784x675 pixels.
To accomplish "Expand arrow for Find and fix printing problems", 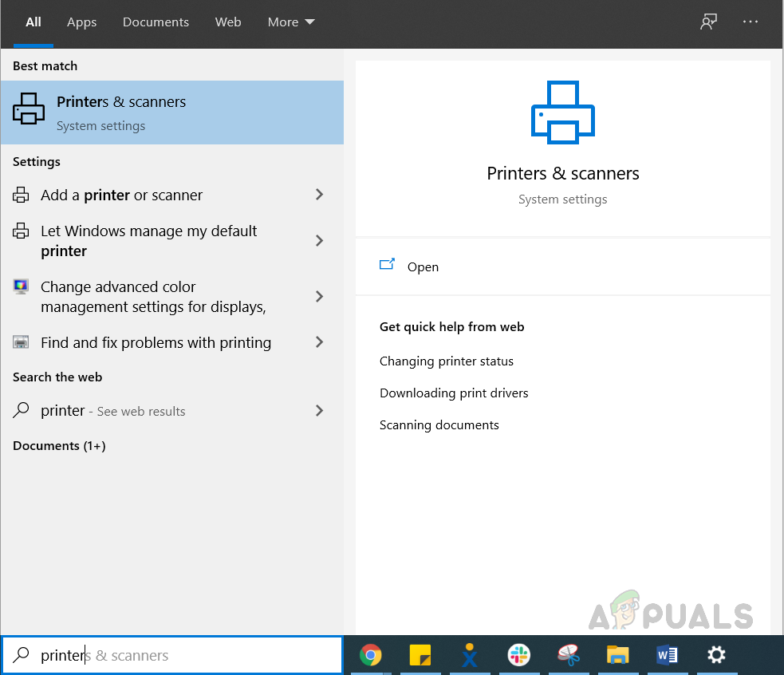I will coord(319,342).
